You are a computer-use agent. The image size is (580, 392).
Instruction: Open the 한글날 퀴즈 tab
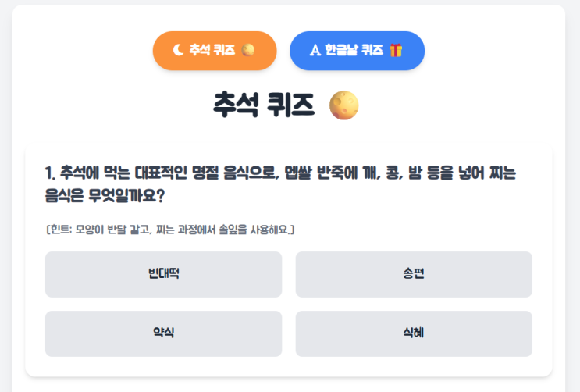[357, 51]
